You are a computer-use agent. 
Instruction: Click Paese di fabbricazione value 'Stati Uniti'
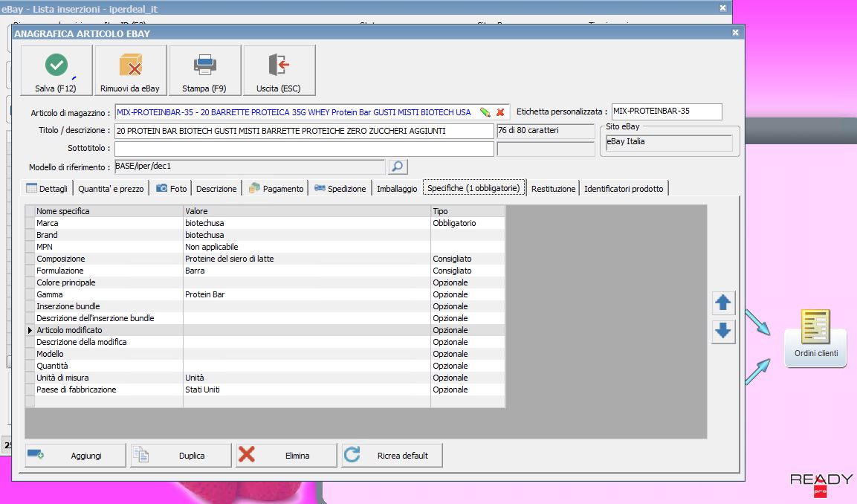[x=202, y=390]
